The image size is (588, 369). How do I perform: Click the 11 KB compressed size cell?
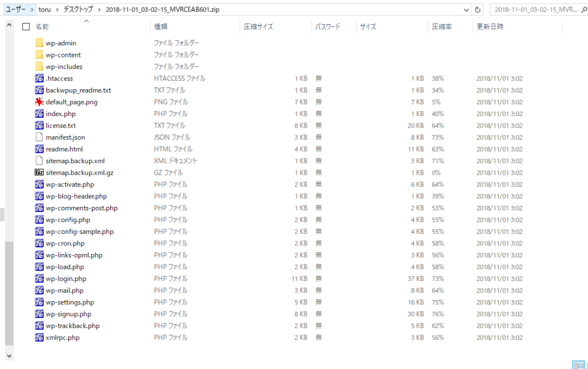pos(299,279)
